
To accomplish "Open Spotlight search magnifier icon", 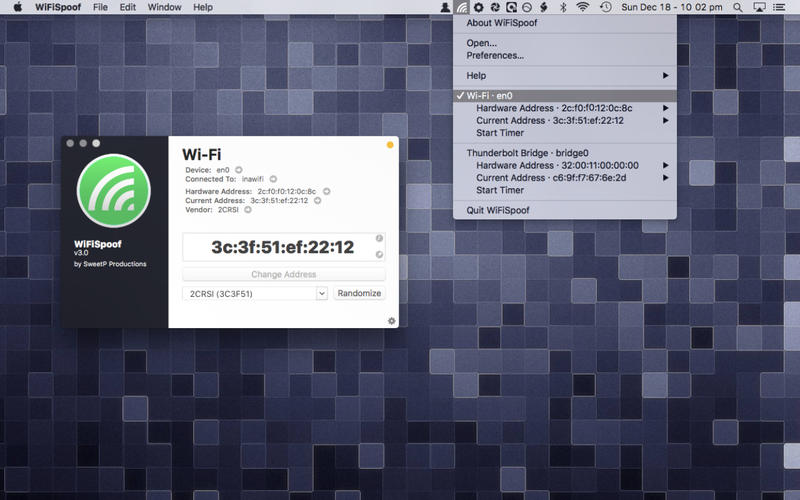I will 738,7.
